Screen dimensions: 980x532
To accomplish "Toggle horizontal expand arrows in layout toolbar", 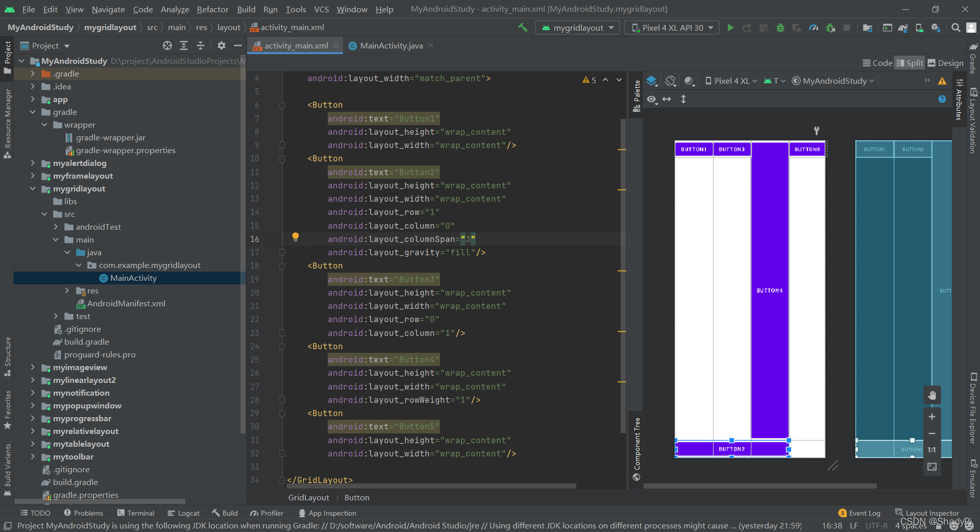I will coord(667,99).
